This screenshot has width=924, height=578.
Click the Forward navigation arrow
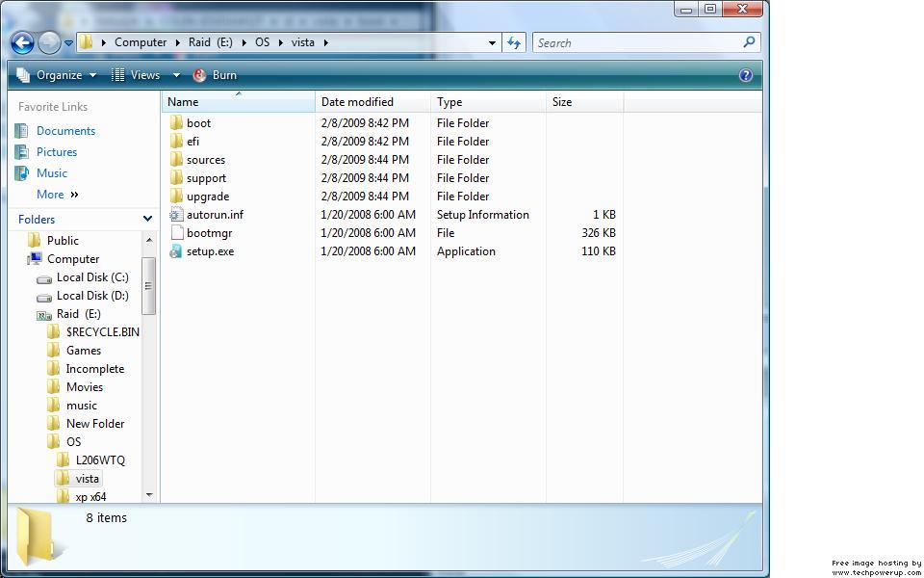tap(49, 42)
